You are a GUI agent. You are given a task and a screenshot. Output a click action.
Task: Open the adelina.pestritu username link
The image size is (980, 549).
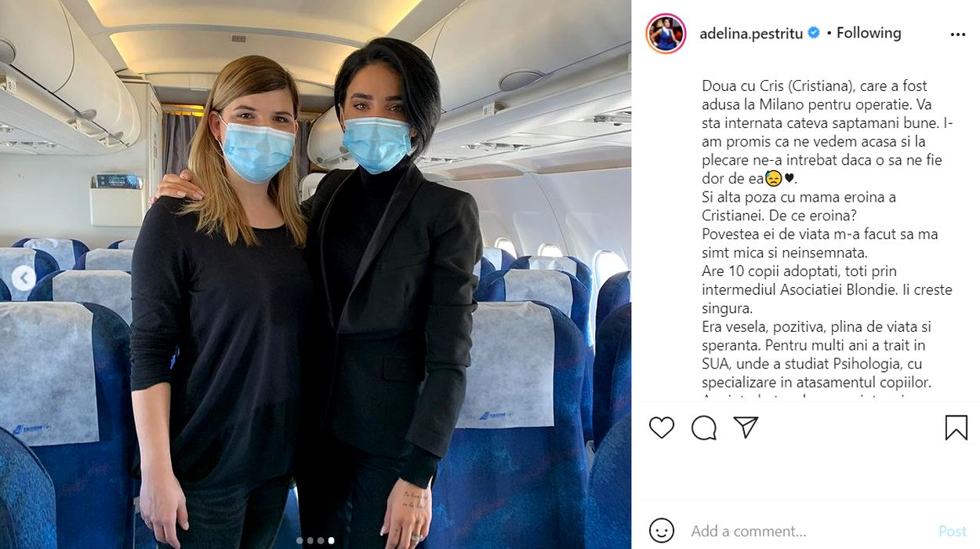751,34
